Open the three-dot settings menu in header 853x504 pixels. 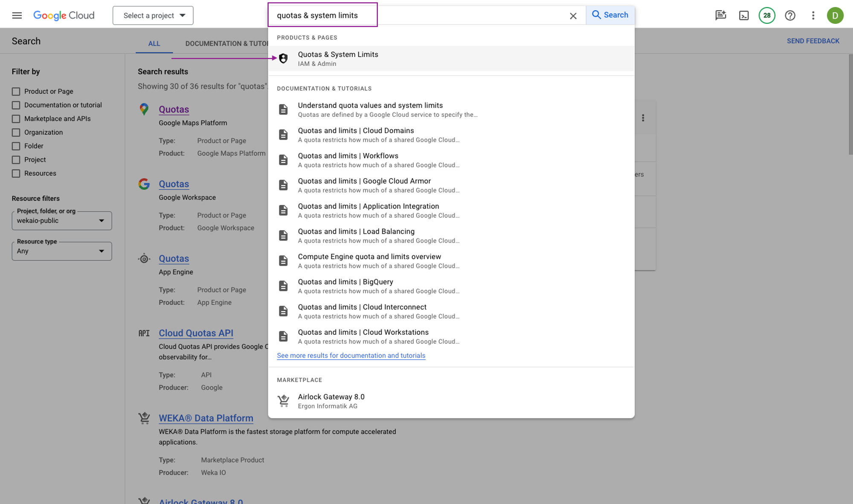[813, 16]
